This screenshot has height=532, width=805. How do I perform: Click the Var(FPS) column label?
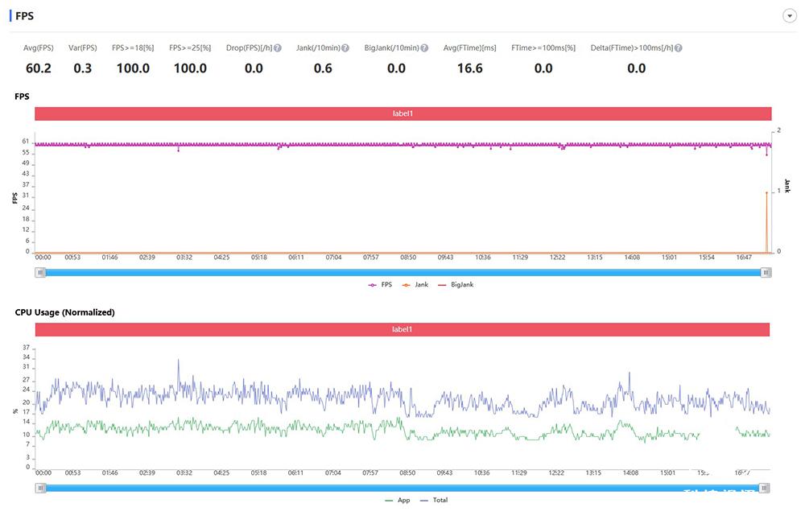point(83,47)
